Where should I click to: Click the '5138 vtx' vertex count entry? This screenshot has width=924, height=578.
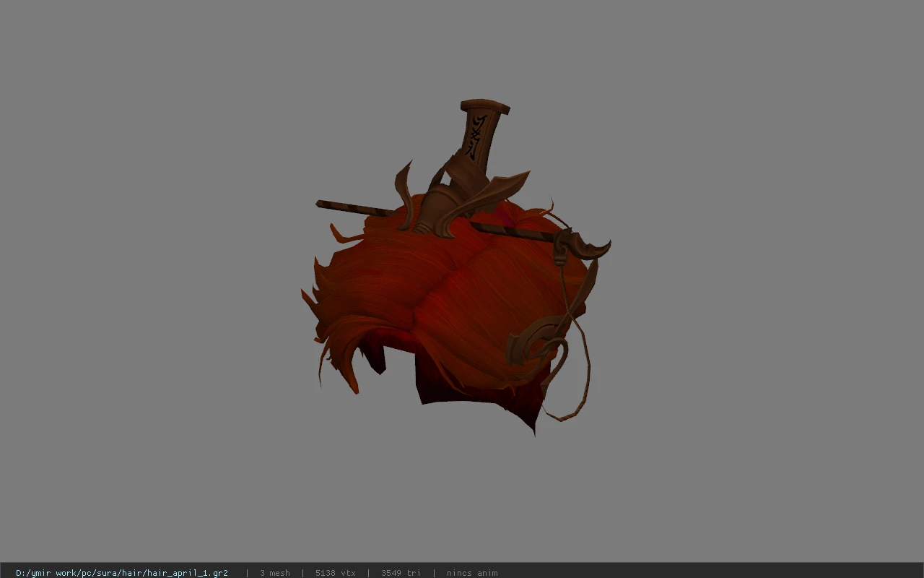click(336, 573)
